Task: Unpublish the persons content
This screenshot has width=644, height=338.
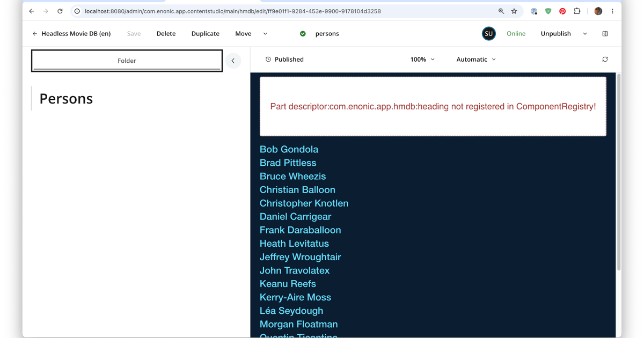Action: 555,33
